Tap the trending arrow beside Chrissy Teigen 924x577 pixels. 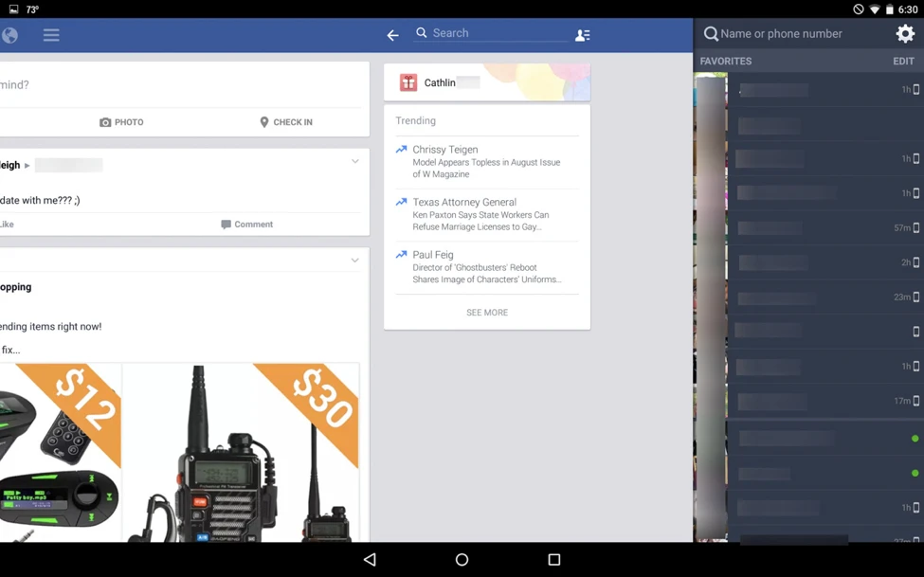pos(403,150)
